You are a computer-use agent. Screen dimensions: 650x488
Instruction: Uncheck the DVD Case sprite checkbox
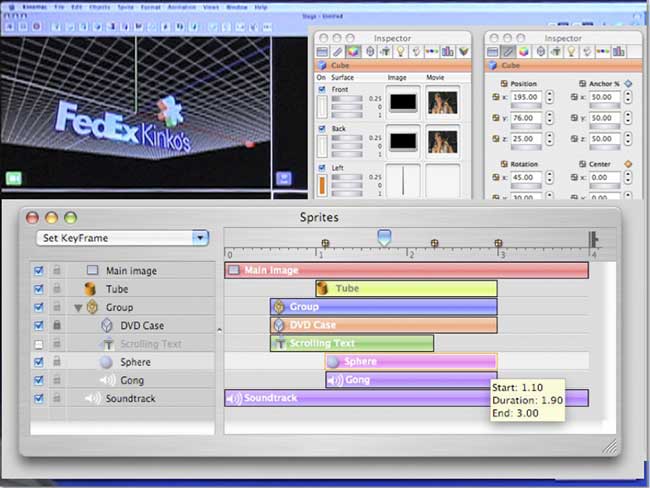click(39, 325)
